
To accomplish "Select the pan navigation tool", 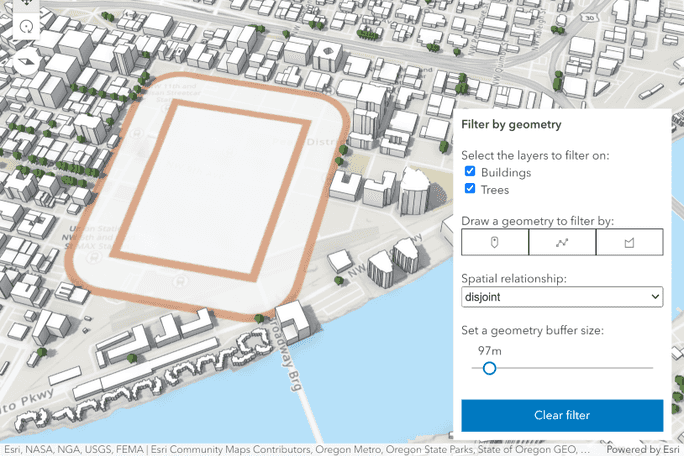I will tap(26, 4).
